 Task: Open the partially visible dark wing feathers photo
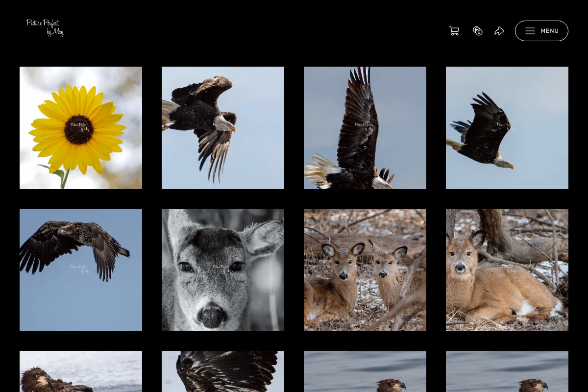click(223, 371)
